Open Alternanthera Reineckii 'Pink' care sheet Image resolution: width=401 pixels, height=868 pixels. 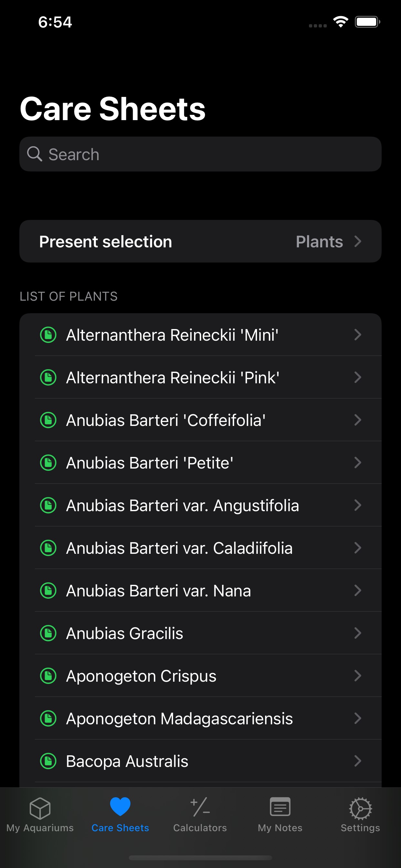click(x=172, y=377)
